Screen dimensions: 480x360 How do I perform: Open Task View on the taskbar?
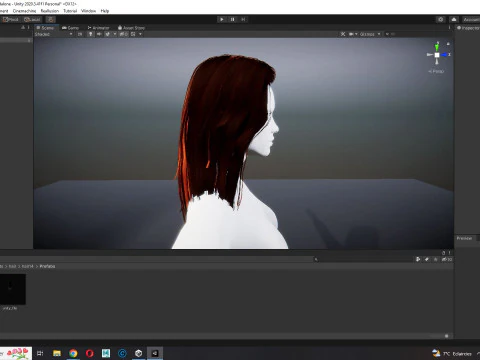pyautogui.click(x=40, y=353)
